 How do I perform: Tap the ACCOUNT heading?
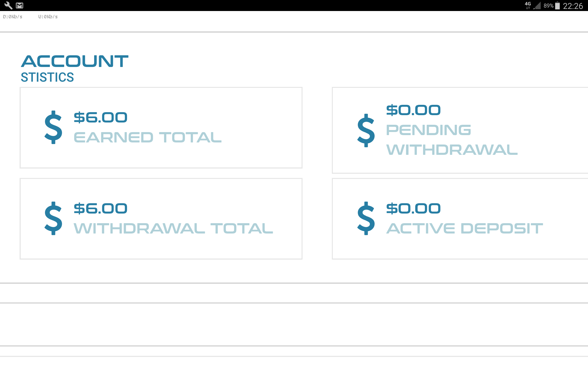(x=75, y=61)
